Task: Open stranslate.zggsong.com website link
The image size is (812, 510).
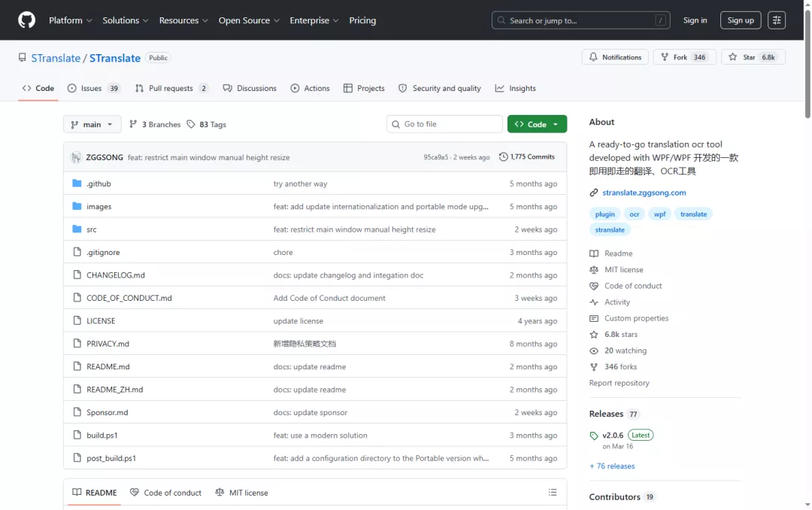Action: point(644,193)
